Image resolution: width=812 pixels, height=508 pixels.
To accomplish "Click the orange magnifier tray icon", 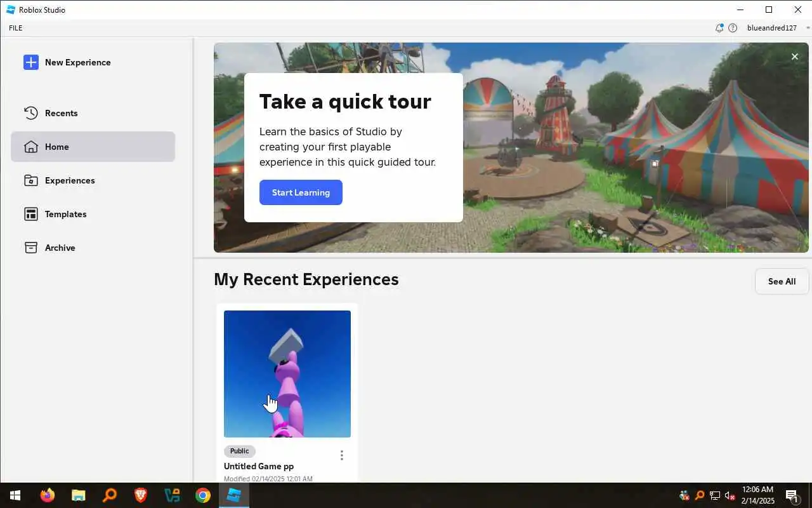I will click(700, 495).
